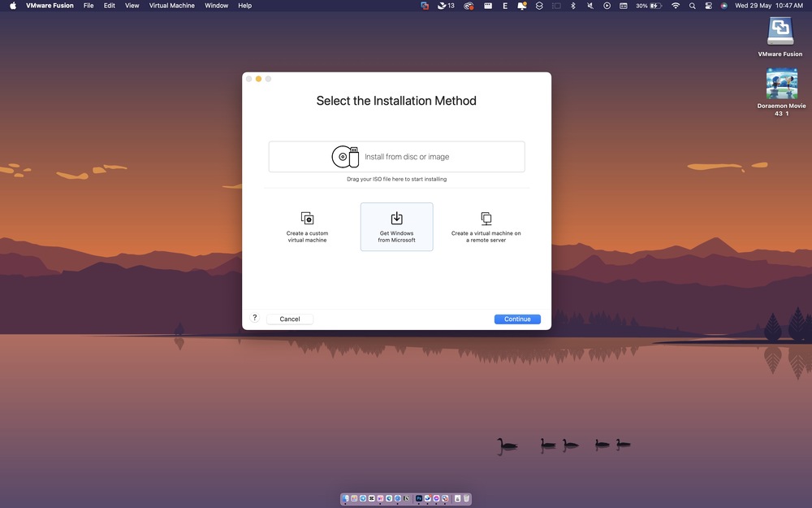Image resolution: width=812 pixels, height=508 pixels.
Task: Open the File menu
Action: 89,6
